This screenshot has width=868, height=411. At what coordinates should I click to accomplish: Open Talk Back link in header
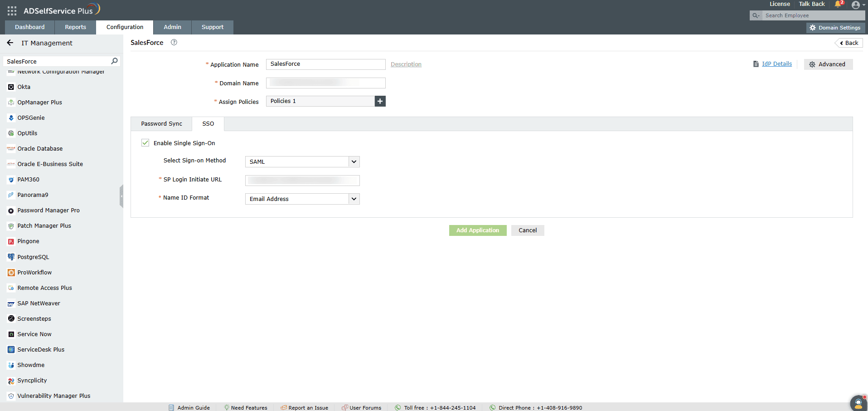(x=812, y=4)
